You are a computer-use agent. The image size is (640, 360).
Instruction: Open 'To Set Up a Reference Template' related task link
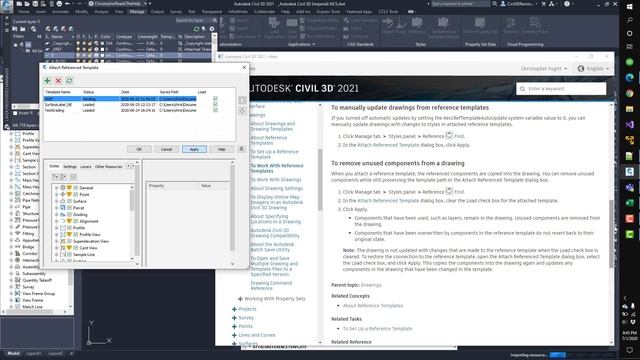coord(378,329)
